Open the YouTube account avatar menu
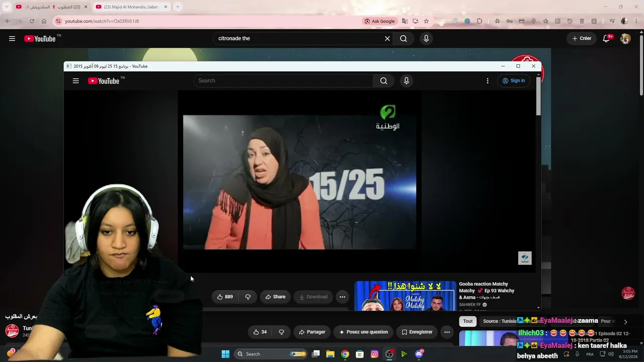This screenshot has width=644, height=362. click(x=625, y=39)
